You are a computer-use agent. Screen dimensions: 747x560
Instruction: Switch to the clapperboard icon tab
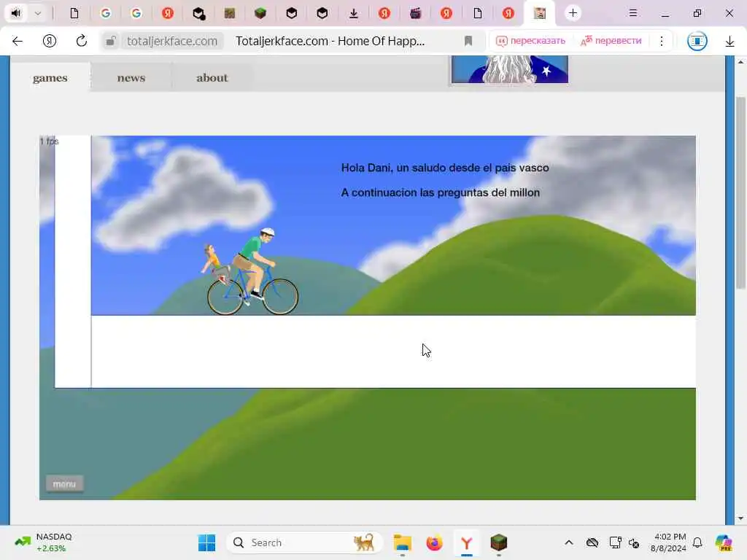[415, 13]
